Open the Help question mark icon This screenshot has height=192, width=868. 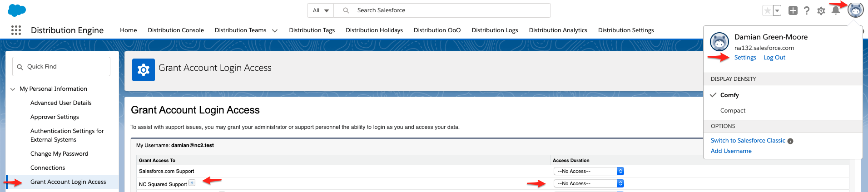(807, 10)
